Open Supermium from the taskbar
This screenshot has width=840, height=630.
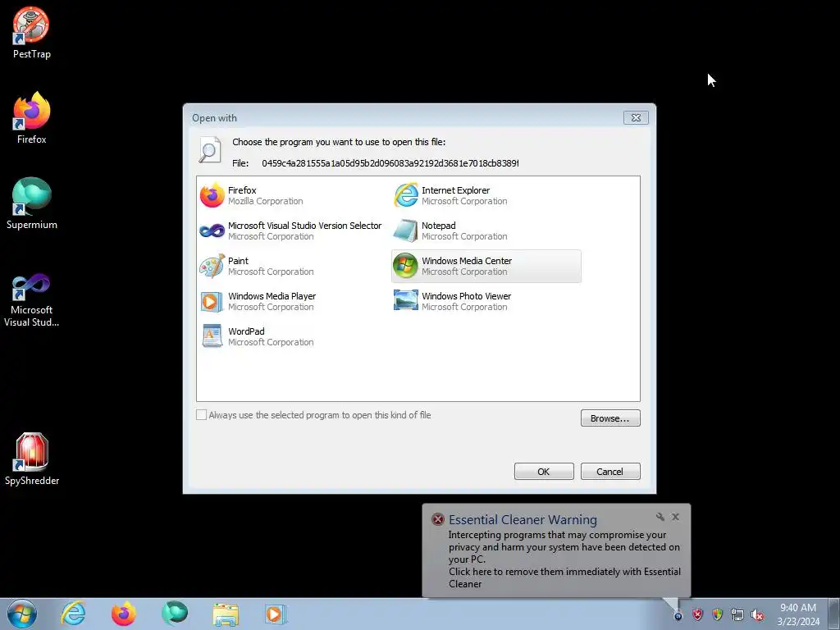175,614
